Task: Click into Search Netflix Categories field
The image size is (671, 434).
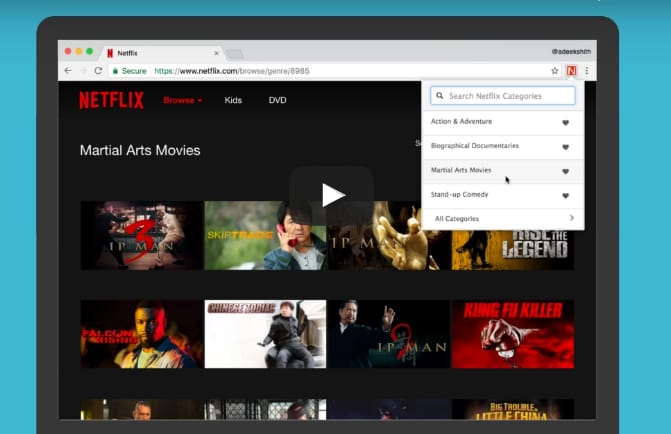Action: (x=503, y=96)
